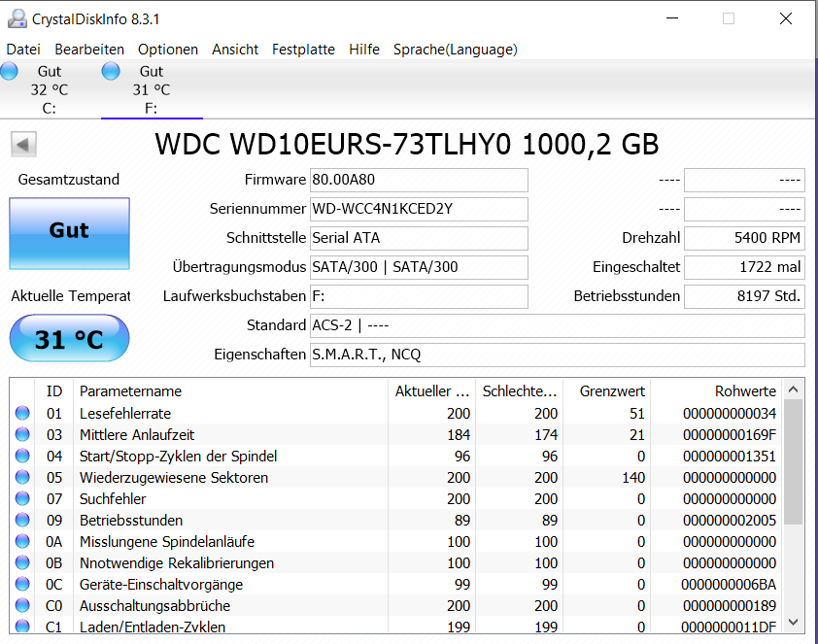Click the Rohwerte column header
This screenshot has height=644, width=818.
coord(716,391)
